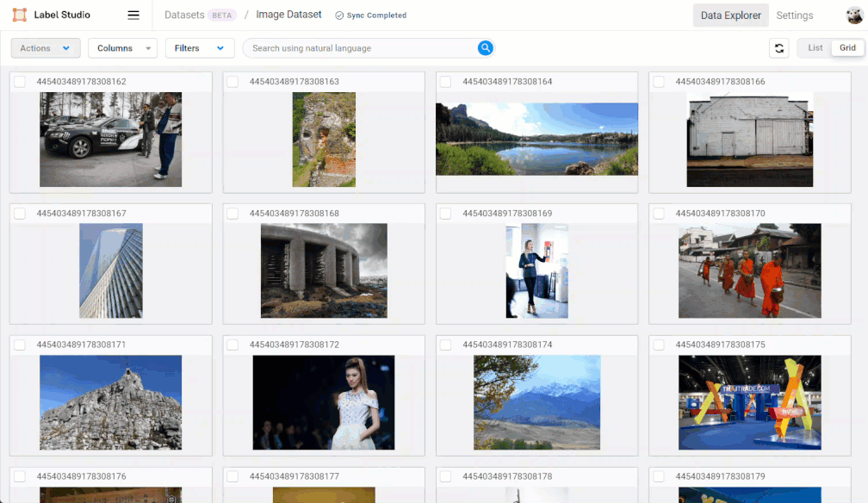Image resolution: width=868 pixels, height=503 pixels.
Task: Open the hamburger menu next to Label Studio
Action: click(x=133, y=15)
